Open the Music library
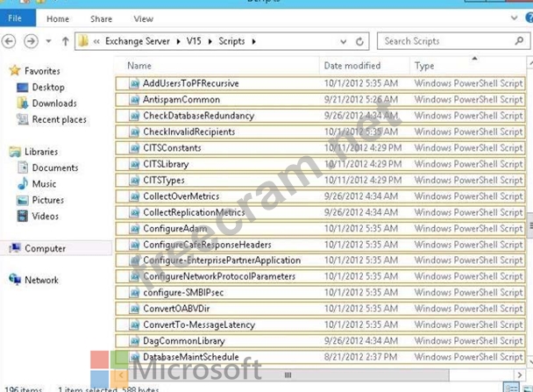Image resolution: width=533 pixels, height=392 pixels. coord(44,184)
